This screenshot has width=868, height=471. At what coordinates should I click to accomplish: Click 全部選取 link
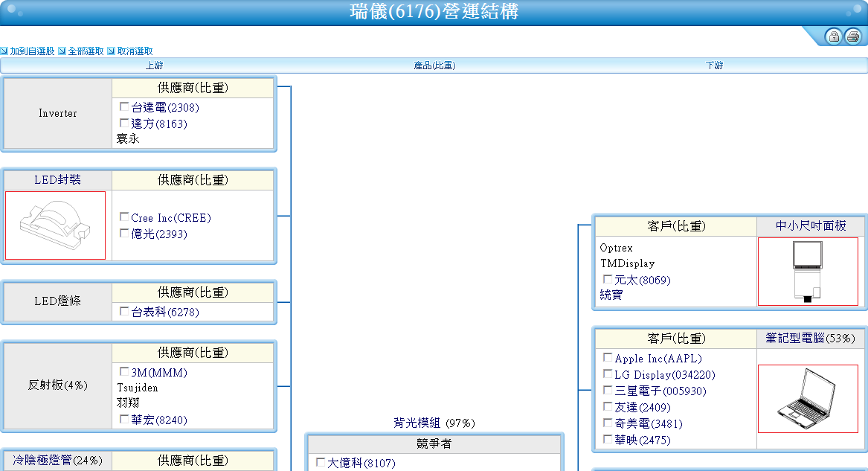tap(86, 51)
